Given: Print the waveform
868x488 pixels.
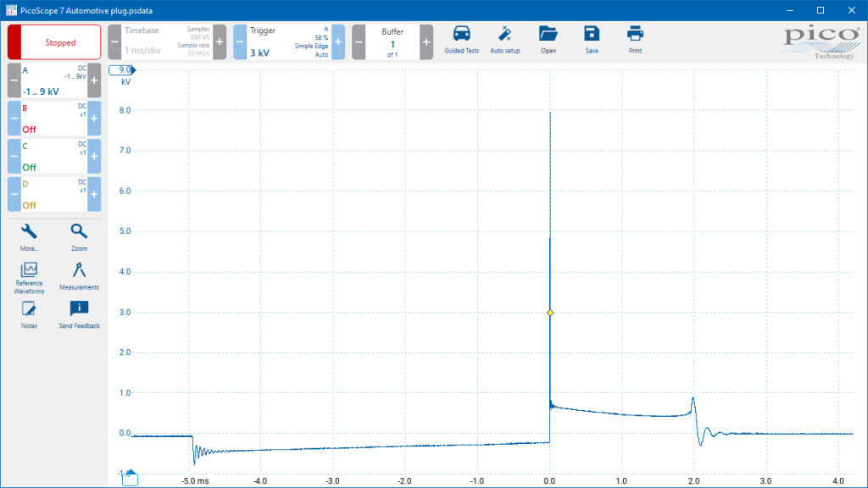Looking at the screenshot, I should pos(635,39).
